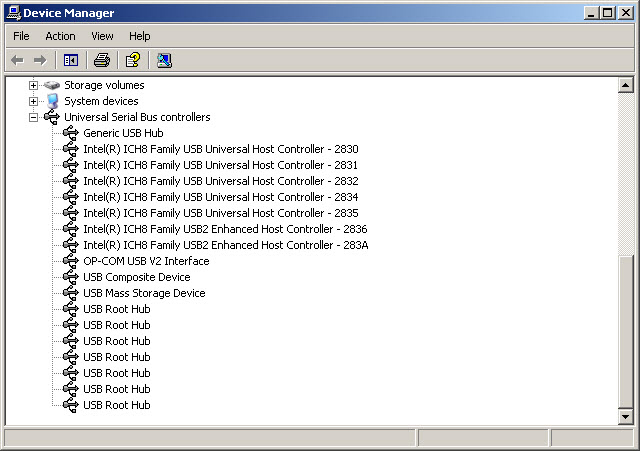Click USB icon of Enhanced Controller 2836
The width and height of the screenshot is (640, 451).
(x=71, y=229)
